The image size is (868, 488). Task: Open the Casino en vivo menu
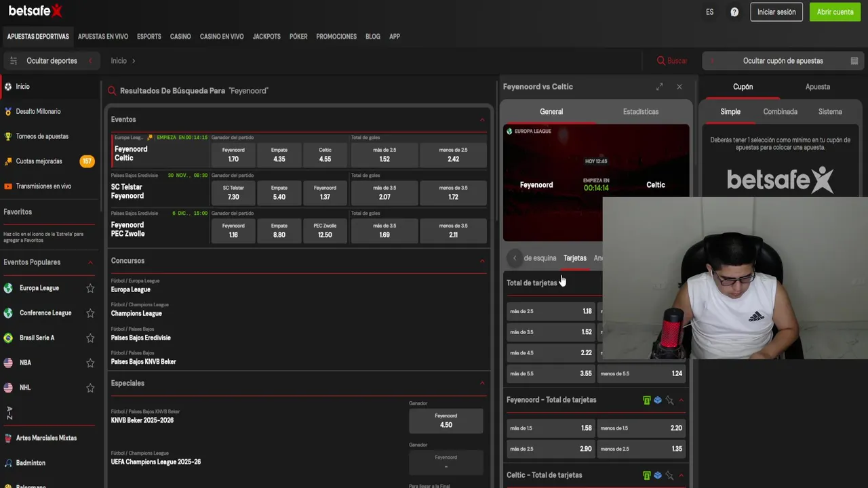coord(222,37)
